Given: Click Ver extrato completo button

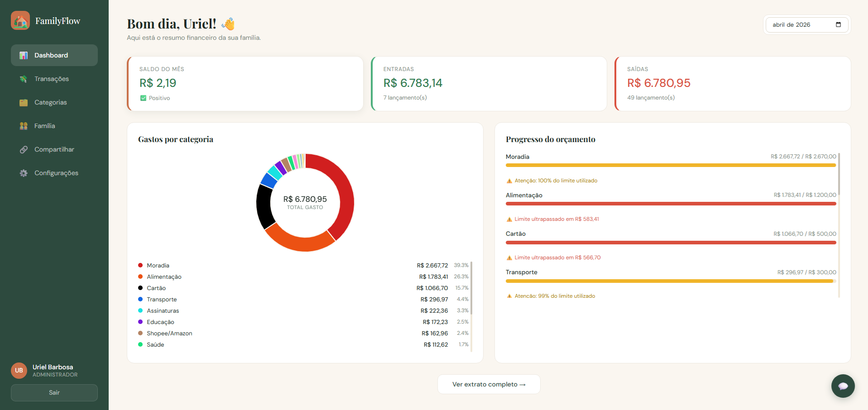Looking at the screenshot, I should 489,384.
